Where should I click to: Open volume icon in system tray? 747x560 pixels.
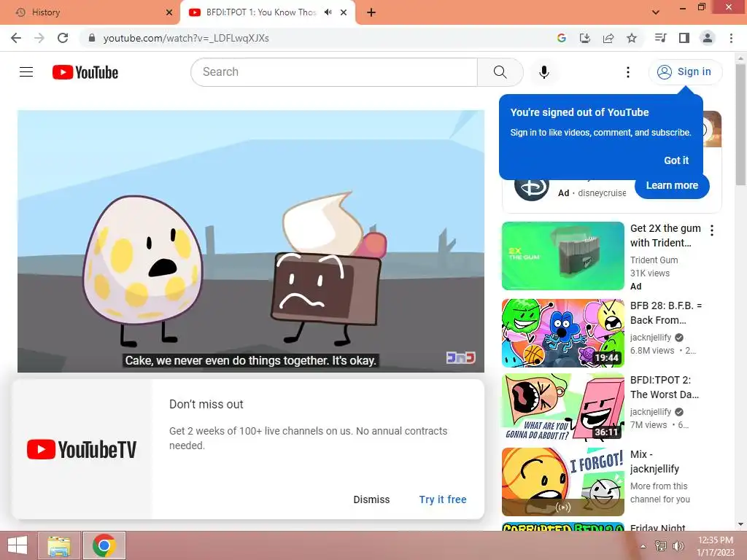[678, 545]
